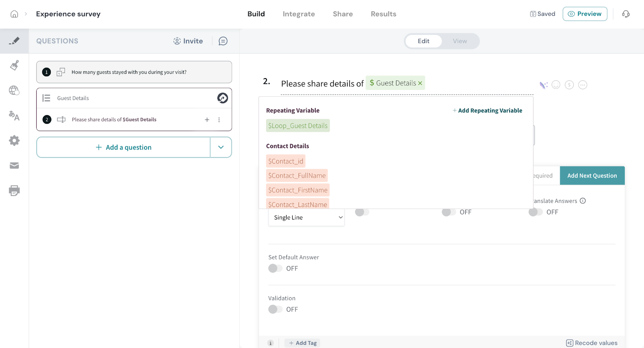Open the Results tab

coord(383,14)
